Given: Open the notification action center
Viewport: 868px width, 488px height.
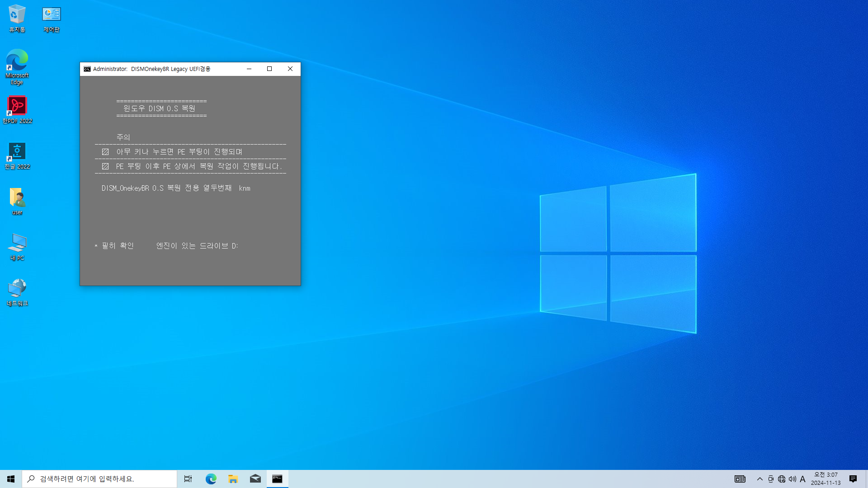Looking at the screenshot, I should pos(853,479).
